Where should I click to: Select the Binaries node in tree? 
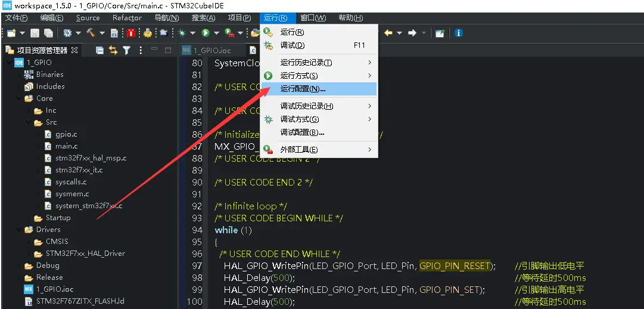(49, 75)
